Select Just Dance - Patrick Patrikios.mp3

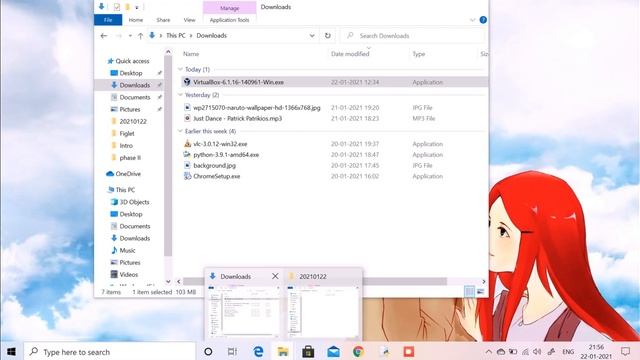click(x=237, y=118)
